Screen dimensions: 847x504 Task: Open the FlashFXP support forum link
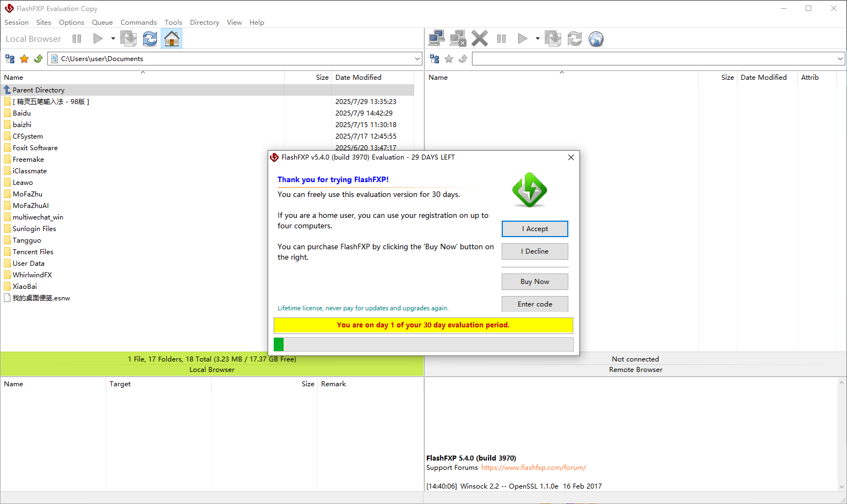click(534, 468)
